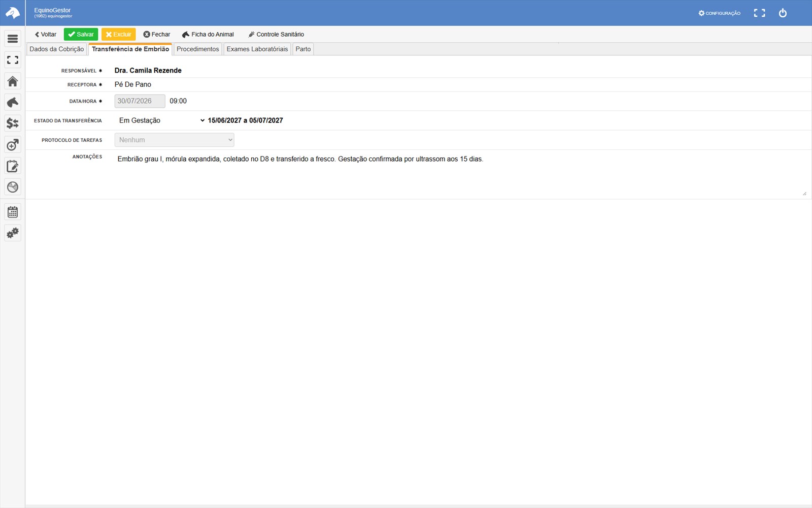Open Controle Sanitário

coord(276,35)
